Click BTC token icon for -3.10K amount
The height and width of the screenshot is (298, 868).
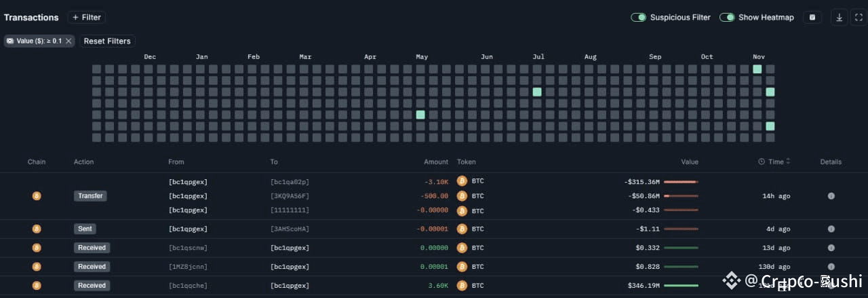click(x=462, y=181)
